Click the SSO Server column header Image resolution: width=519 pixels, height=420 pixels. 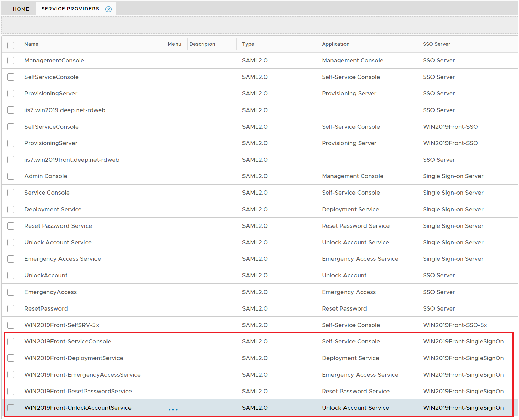tap(436, 44)
